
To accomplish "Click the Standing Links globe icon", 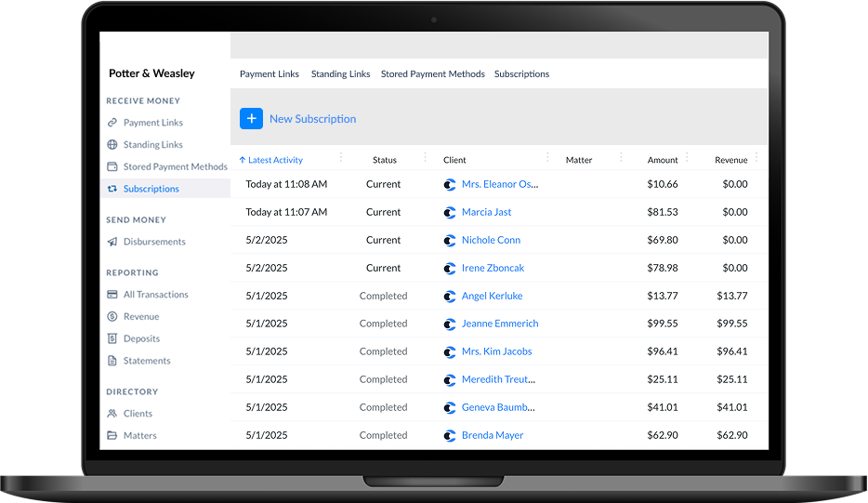I will click(x=112, y=145).
